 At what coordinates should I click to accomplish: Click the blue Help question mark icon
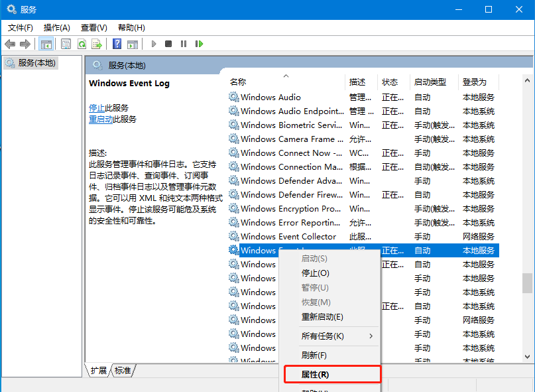[117, 44]
